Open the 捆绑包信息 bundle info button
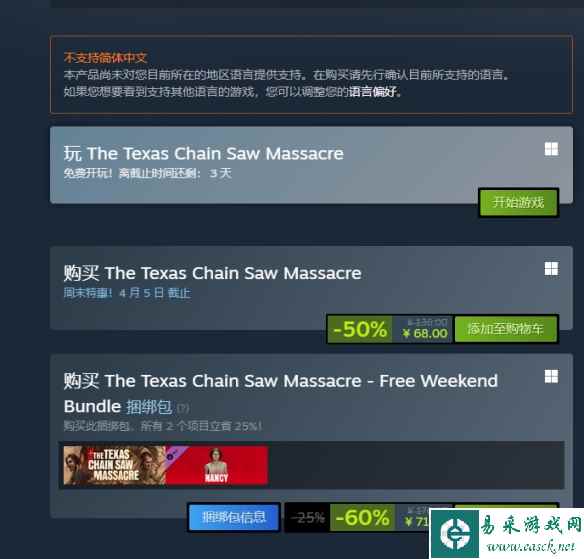584x559 pixels. (234, 517)
